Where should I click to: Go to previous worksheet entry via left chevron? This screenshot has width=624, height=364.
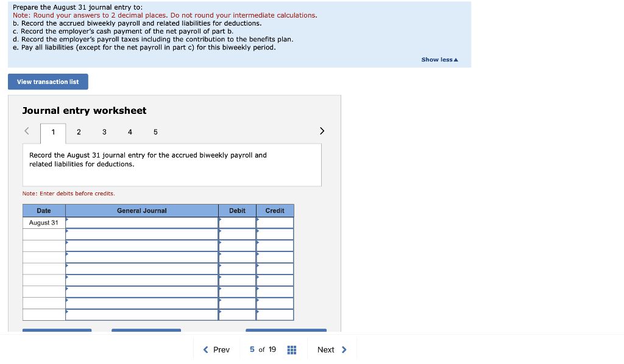click(27, 131)
